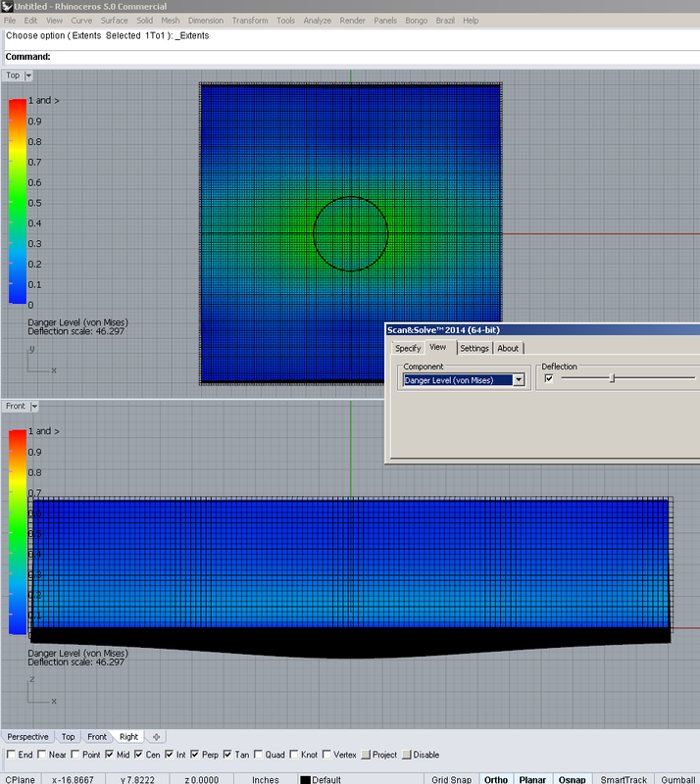
Task: Click the Rhinoceros icon in title bar
Action: point(7,7)
